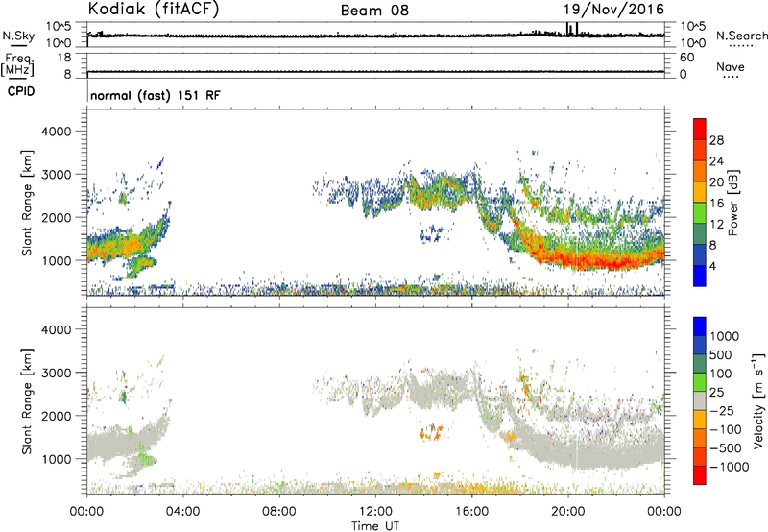Click the '28' power scale value
The image size is (768, 532).
(716, 140)
